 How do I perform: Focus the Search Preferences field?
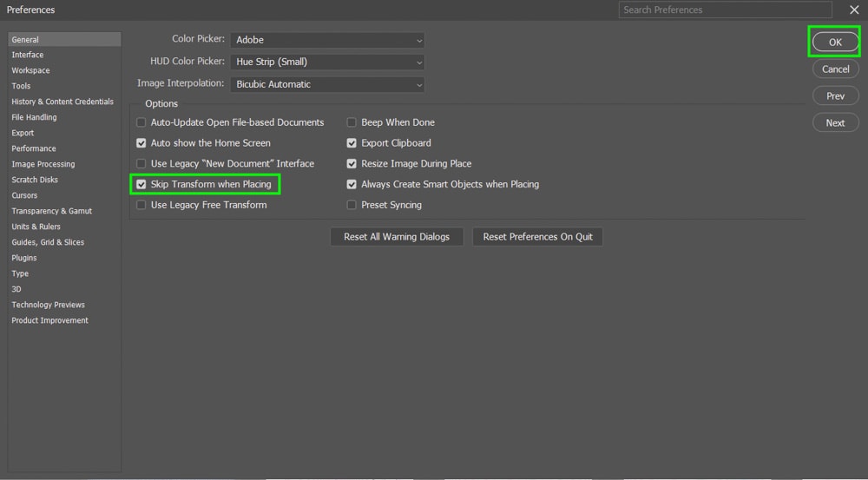point(725,10)
